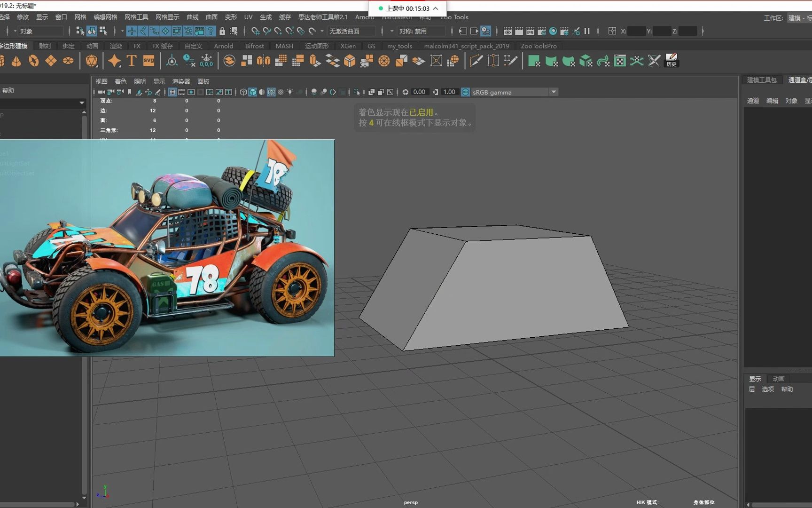Click the X coordinate input field

pos(636,31)
